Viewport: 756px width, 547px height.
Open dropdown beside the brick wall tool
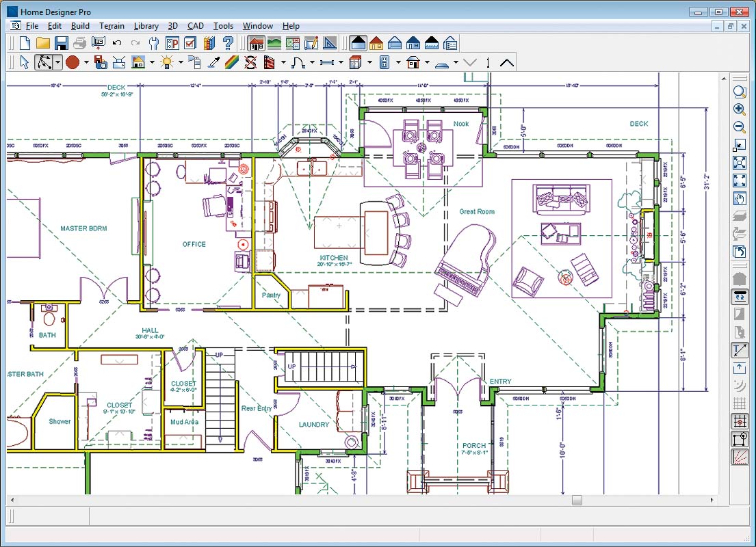click(x=283, y=62)
